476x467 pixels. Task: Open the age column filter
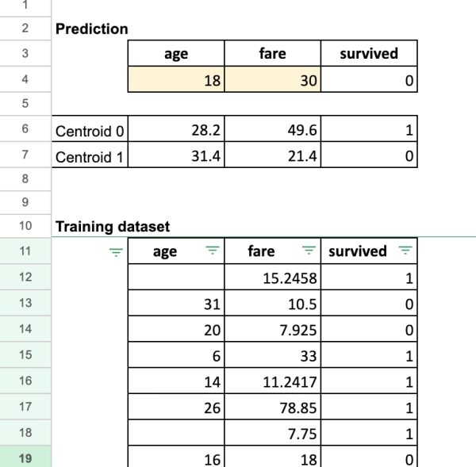pyautogui.click(x=211, y=252)
